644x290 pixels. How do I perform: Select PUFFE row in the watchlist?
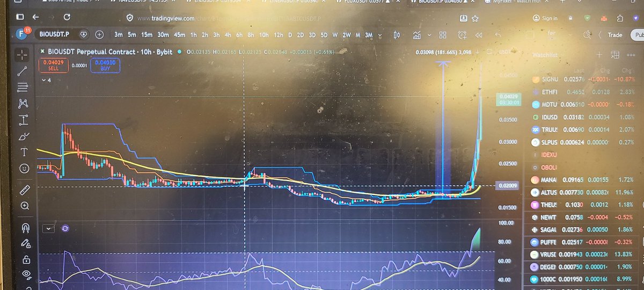click(x=583, y=242)
